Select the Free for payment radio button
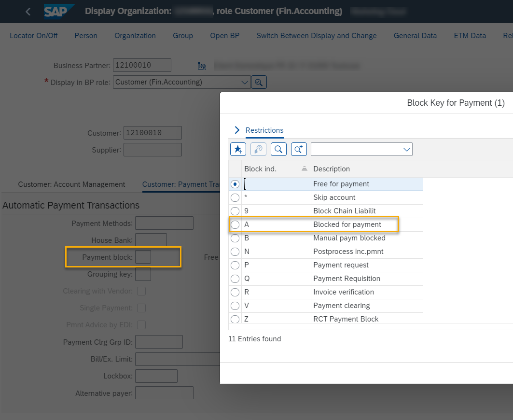The width and height of the screenshot is (513, 420). pyautogui.click(x=235, y=184)
